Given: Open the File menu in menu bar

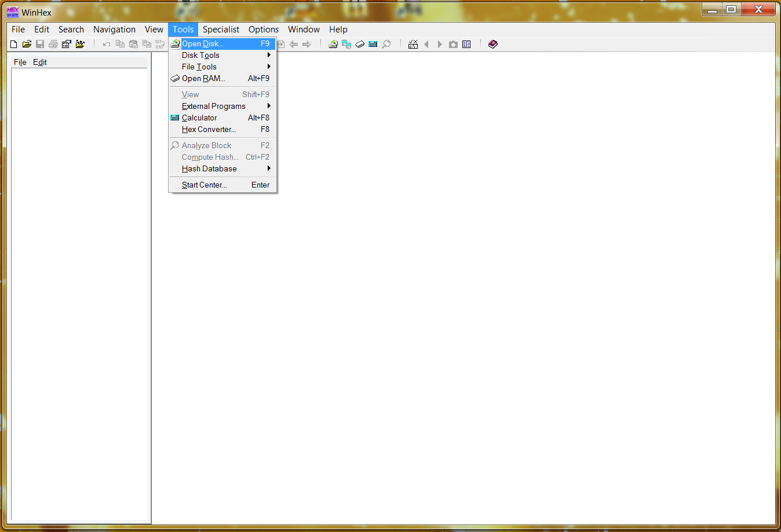Looking at the screenshot, I should pos(19,30).
